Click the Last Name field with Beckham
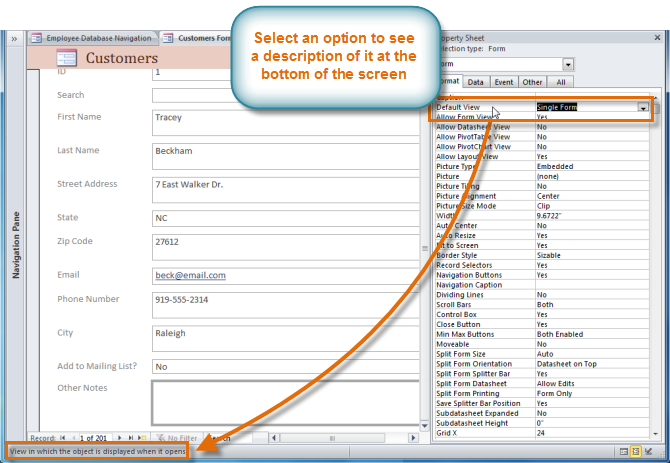This screenshot has height=463, width=670. point(285,156)
